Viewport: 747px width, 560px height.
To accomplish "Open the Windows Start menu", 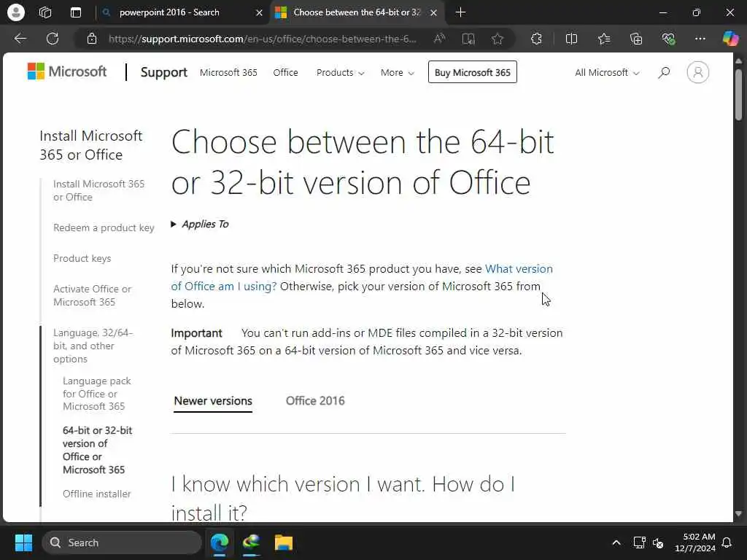I will coord(23,542).
